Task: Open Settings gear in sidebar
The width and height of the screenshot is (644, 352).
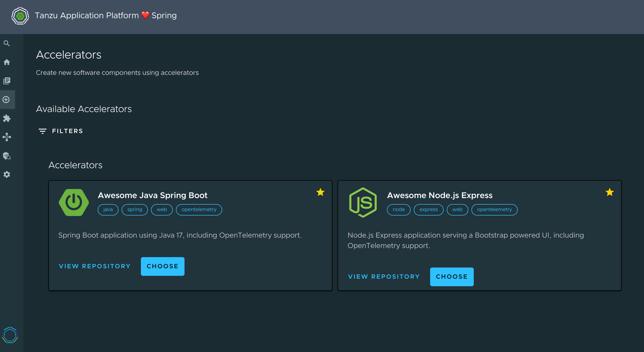Action: pyautogui.click(x=7, y=174)
